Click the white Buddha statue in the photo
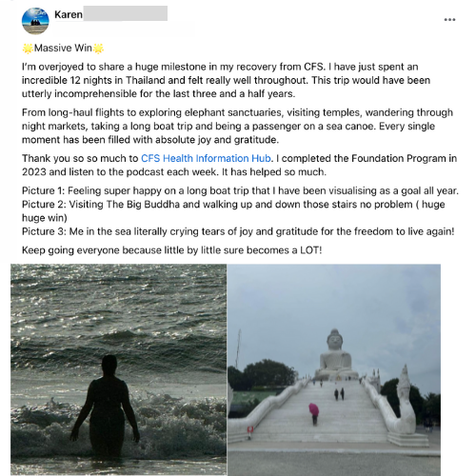The image size is (476, 476). click(336, 353)
